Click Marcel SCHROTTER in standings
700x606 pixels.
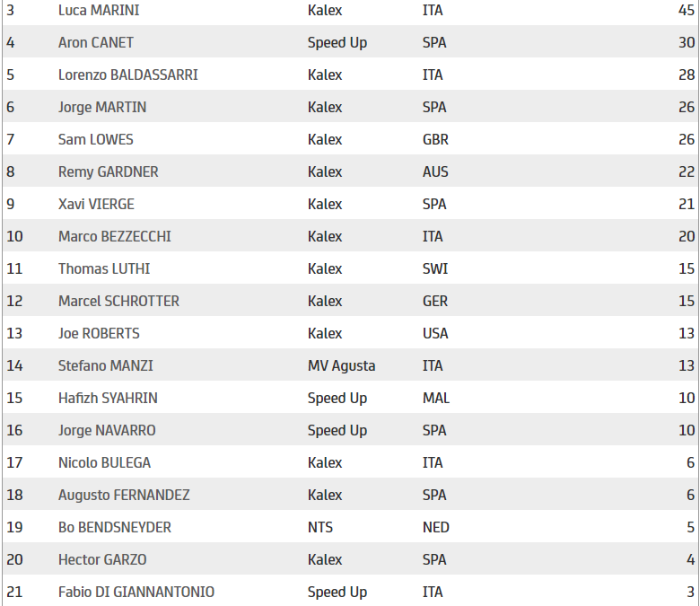[118, 301]
